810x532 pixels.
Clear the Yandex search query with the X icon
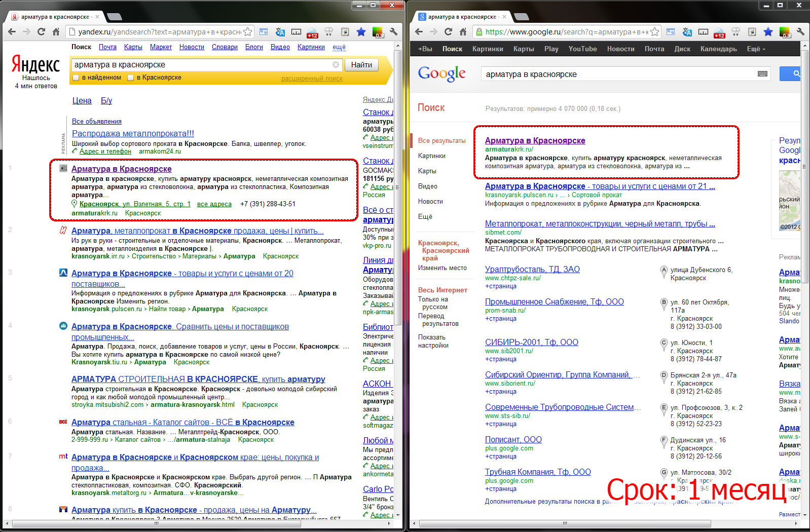(x=336, y=65)
